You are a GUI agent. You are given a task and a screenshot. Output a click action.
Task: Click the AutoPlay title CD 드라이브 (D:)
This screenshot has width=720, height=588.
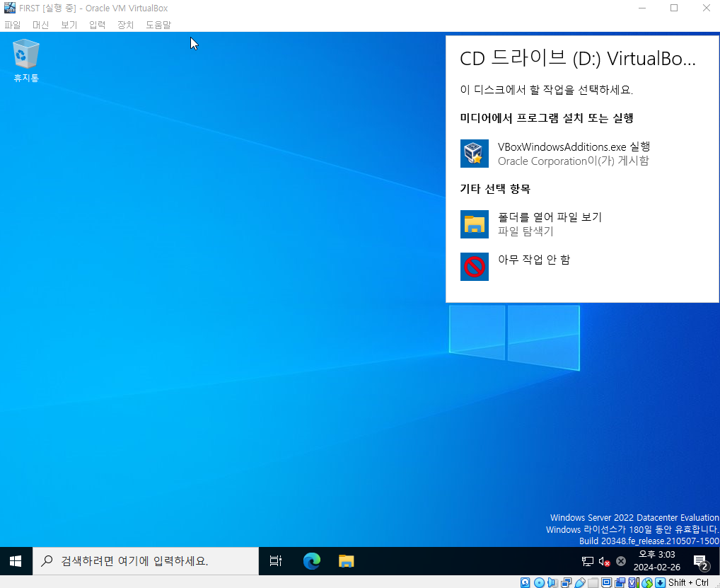(x=578, y=58)
